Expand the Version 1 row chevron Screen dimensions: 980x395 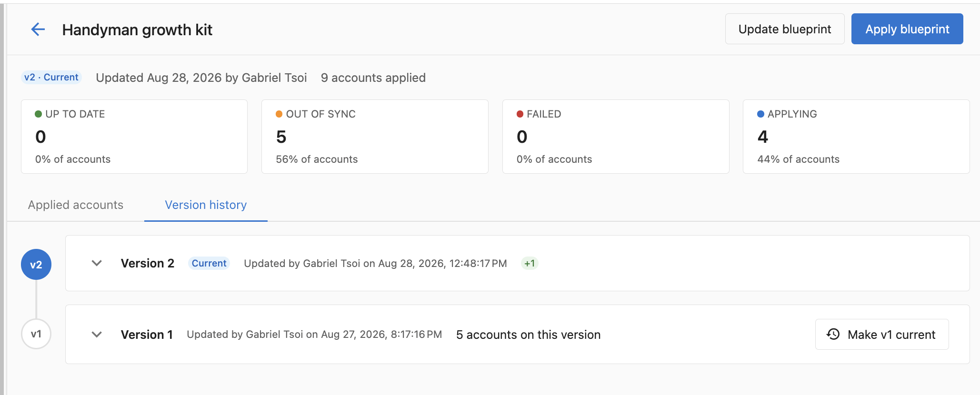(x=97, y=335)
